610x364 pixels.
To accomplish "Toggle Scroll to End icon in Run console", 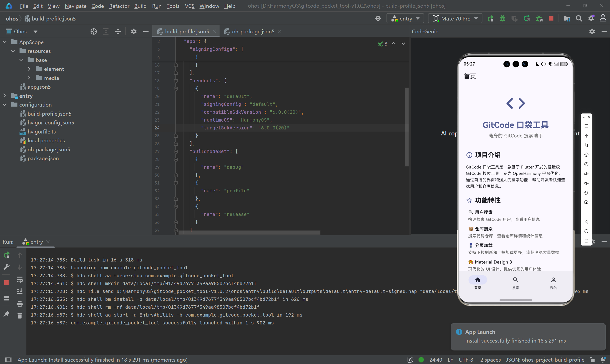I will pyautogui.click(x=20, y=291).
